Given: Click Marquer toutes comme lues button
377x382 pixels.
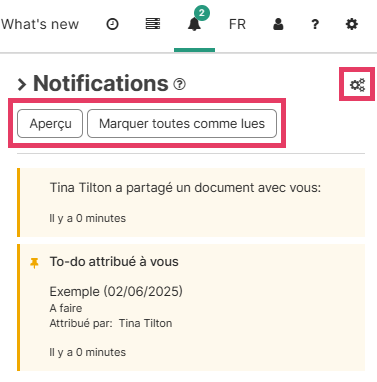Looking at the screenshot, I should 182,123.
